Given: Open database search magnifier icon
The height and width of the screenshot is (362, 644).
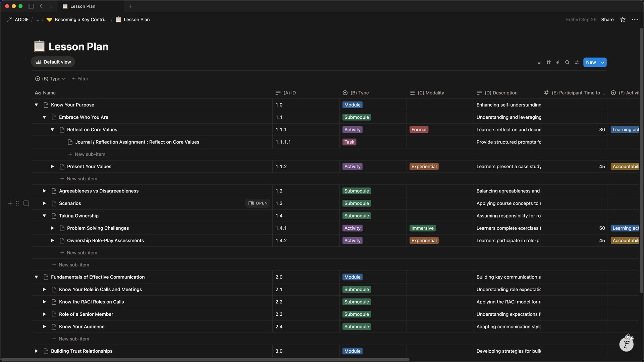Looking at the screenshot, I should 567,62.
